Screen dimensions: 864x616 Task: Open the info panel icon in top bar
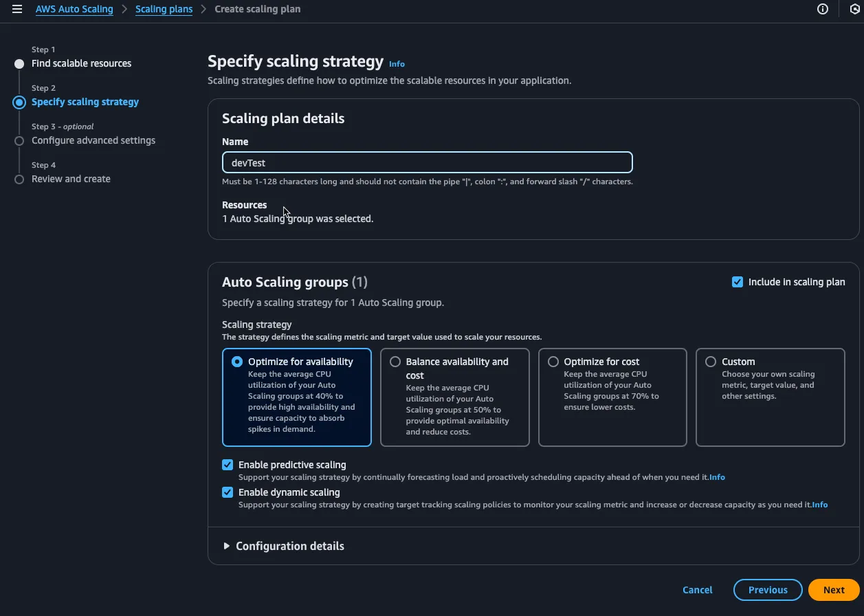pyautogui.click(x=823, y=10)
